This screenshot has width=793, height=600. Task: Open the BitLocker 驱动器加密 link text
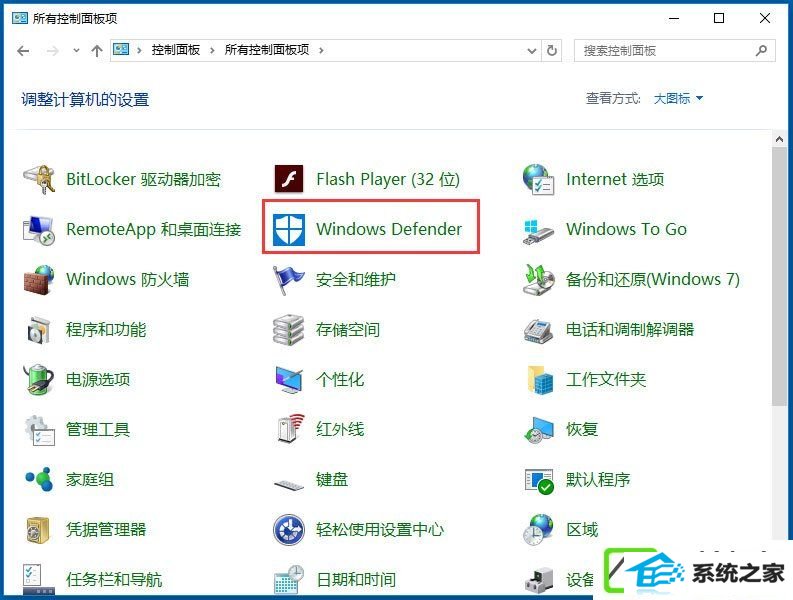144,179
